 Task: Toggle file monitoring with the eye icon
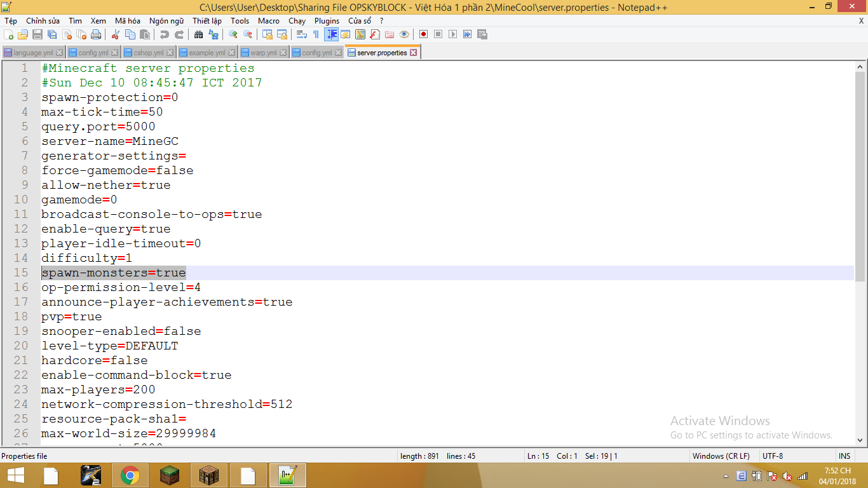tap(404, 34)
